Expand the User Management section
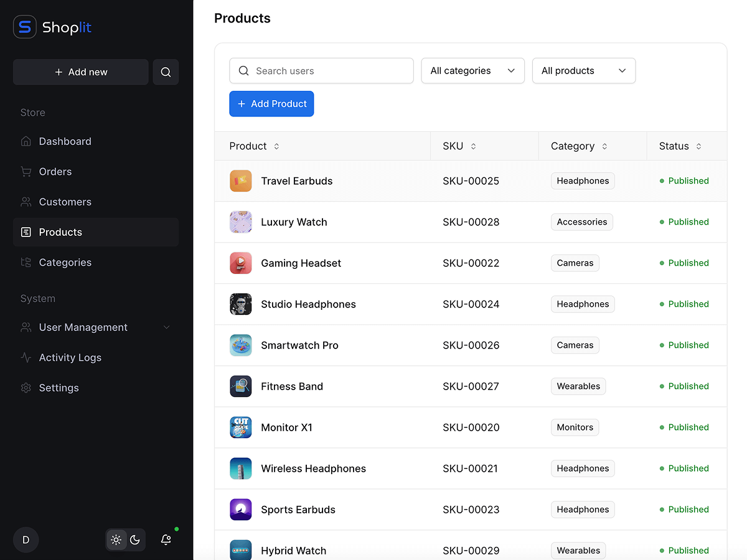Viewport: 747px width, 560px height. tap(95, 327)
